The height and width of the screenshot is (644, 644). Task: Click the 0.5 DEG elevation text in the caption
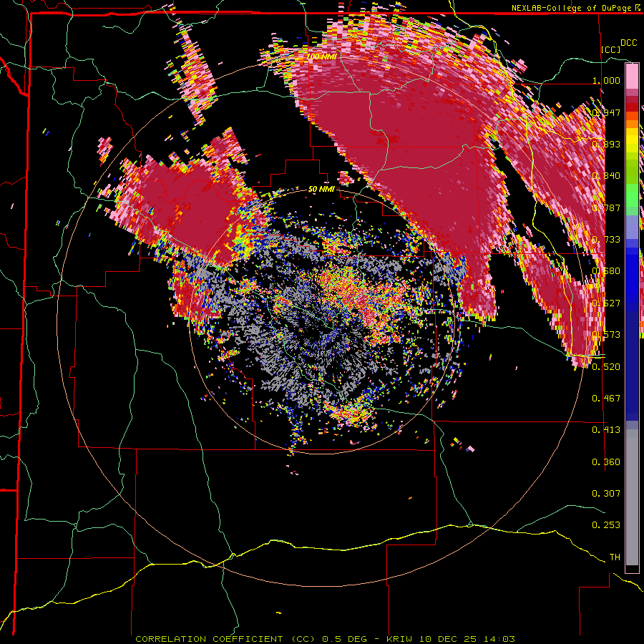pyautogui.click(x=344, y=639)
